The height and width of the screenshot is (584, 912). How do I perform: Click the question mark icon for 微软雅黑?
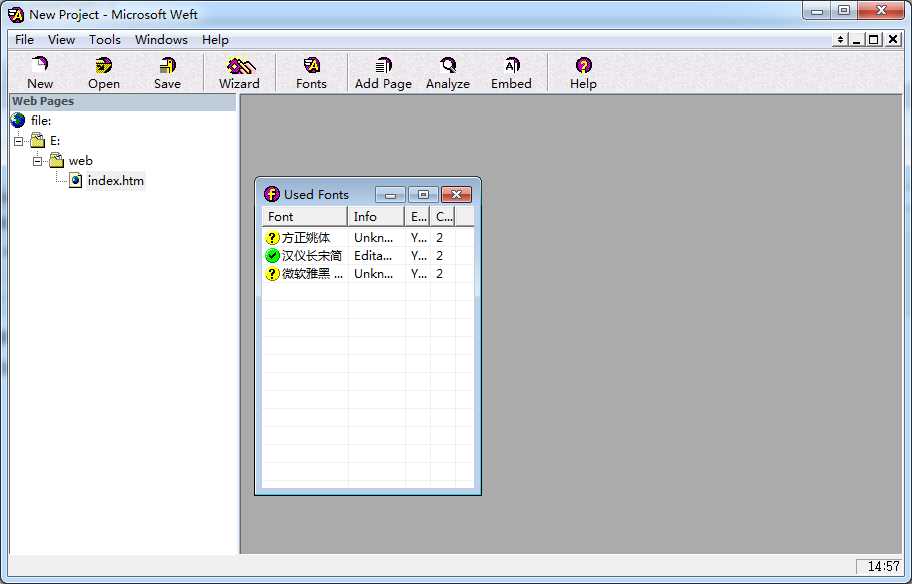pos(272,273)
